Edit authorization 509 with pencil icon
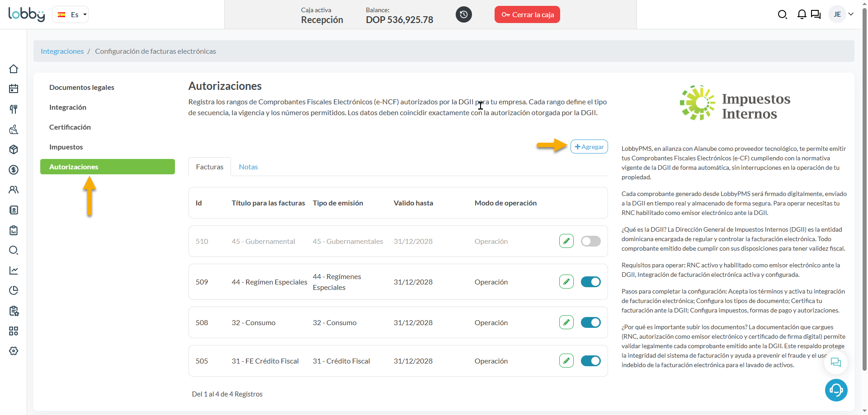This screenshot has width=868, height=415. 566,282
